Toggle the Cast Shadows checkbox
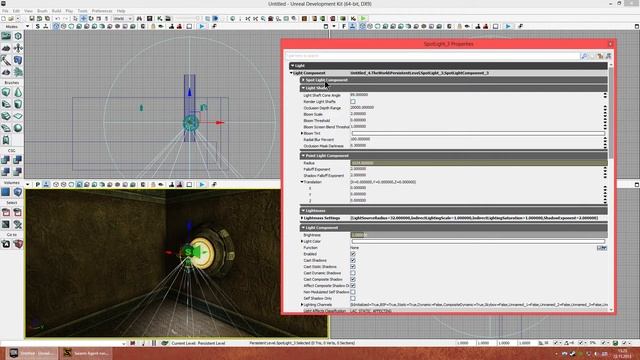 [353, 260]
